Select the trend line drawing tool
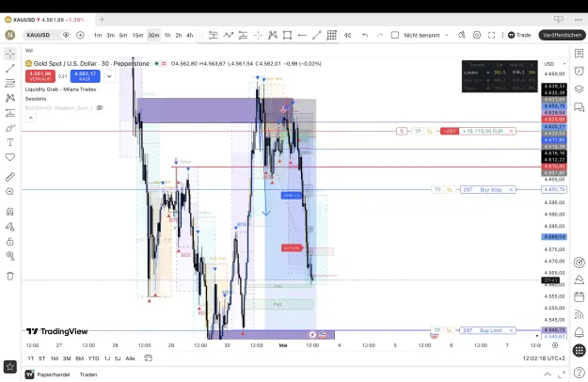This screenshot has width=588, height=382. (x=10, y=69)
